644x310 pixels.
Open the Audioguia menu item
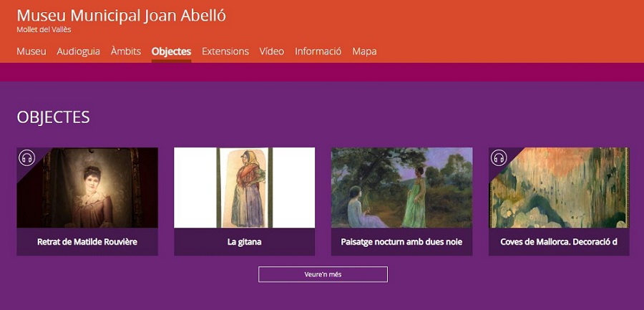pos(79,52)
